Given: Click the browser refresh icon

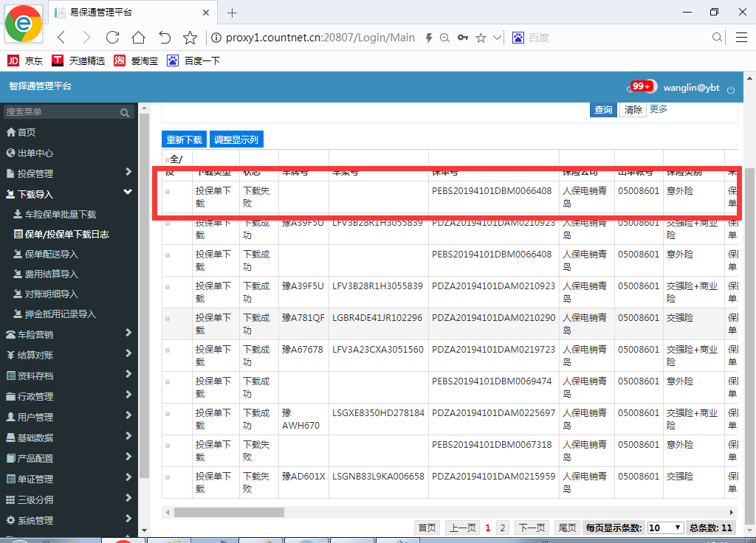Looking at the screenshot, I should tap(112, 38).
